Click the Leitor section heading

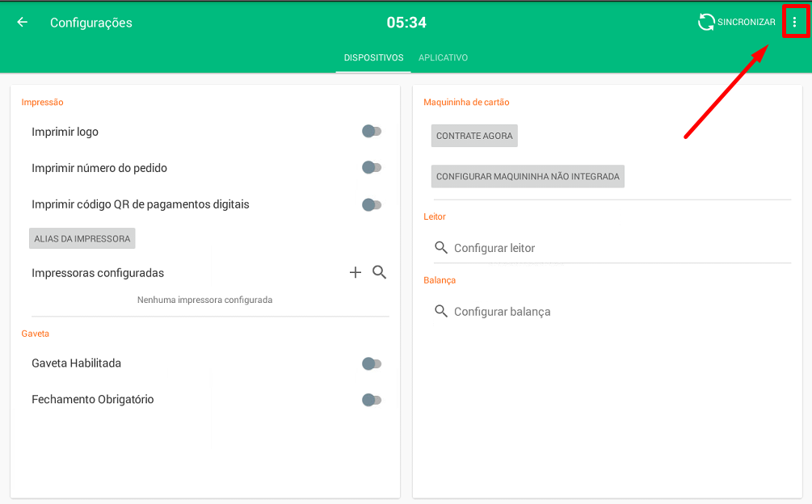435,216
